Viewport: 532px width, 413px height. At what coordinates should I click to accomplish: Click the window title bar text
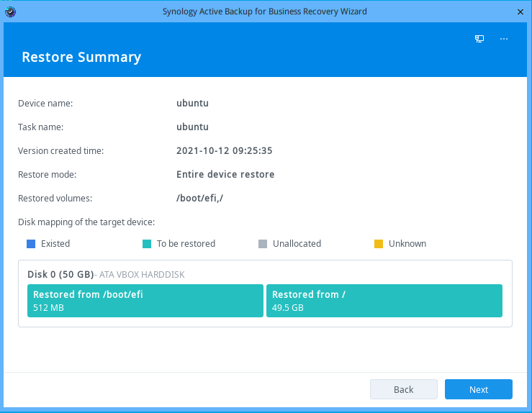[x=266, y=12]
